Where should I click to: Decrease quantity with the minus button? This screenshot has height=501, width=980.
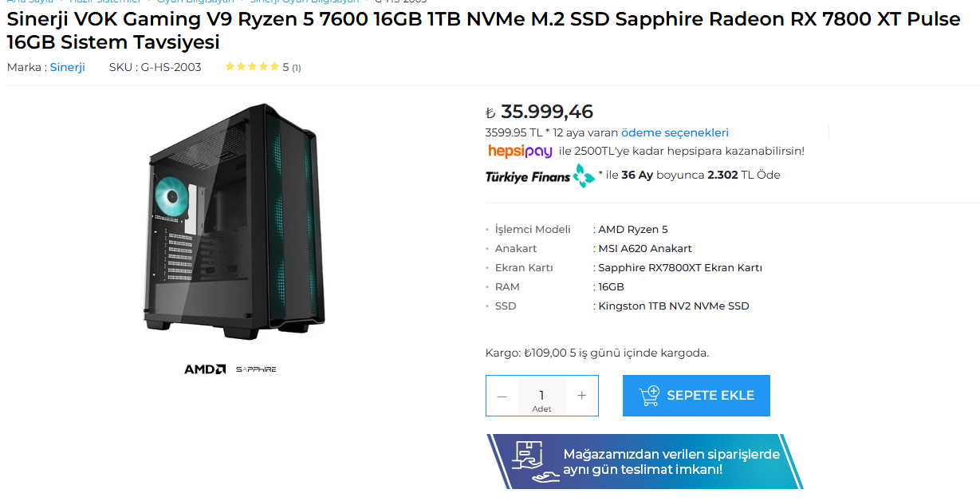pyautogui.click(x=502, y=396)
